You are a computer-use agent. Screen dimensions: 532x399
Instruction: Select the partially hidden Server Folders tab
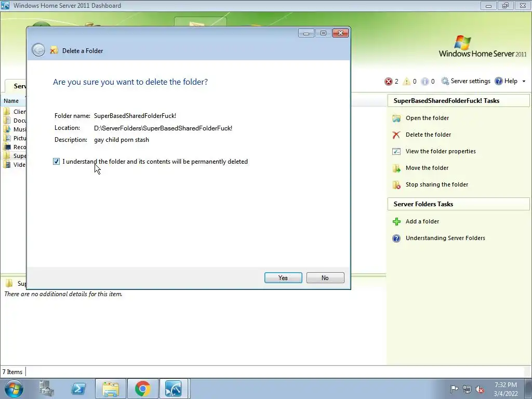pyautogui.click(x=16, y=86)
